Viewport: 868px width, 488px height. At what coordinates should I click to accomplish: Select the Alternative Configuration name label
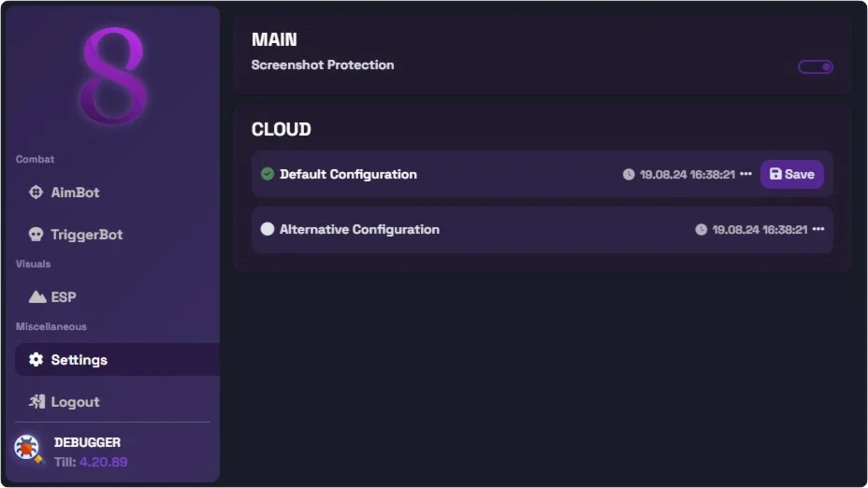pos(359,229)
